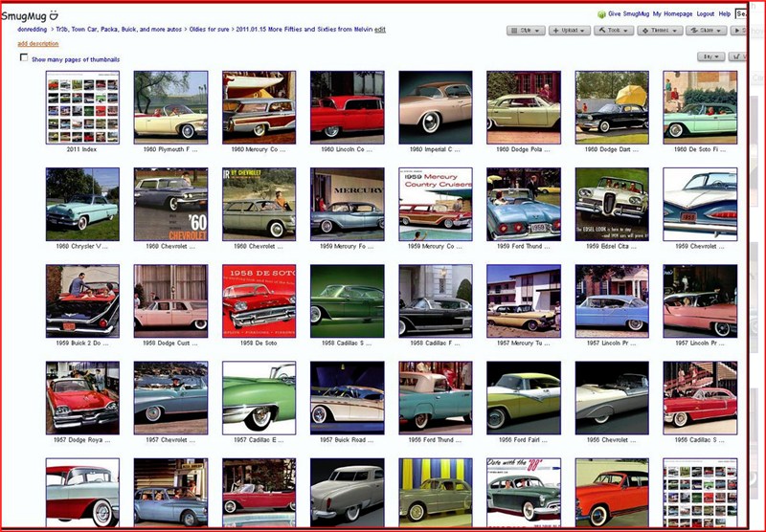Screen dimensions: 766x532
Task: Open the 1956 Ford Thund thumbnail
Action: [x=436, y=398]
